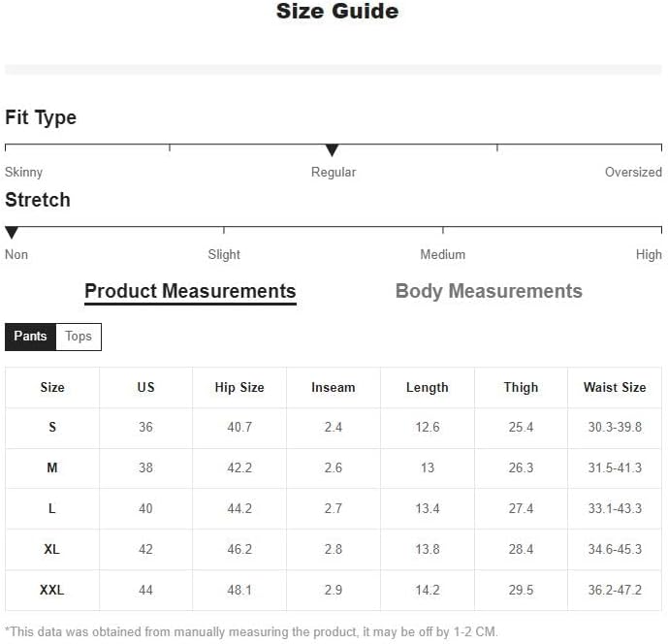Click the Fit Type triangle marker

click(332, 150)
